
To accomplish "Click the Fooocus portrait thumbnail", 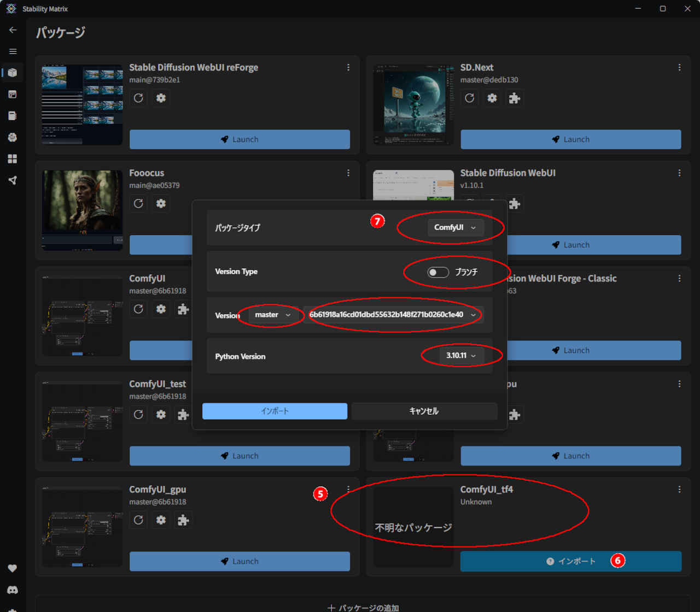I will (x=82, y=210).
